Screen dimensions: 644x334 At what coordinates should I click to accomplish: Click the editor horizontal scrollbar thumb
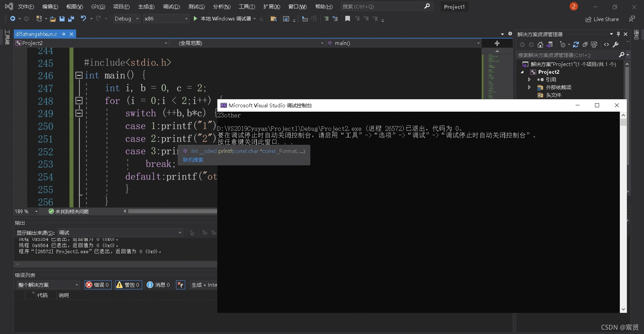tap(172, 211)
